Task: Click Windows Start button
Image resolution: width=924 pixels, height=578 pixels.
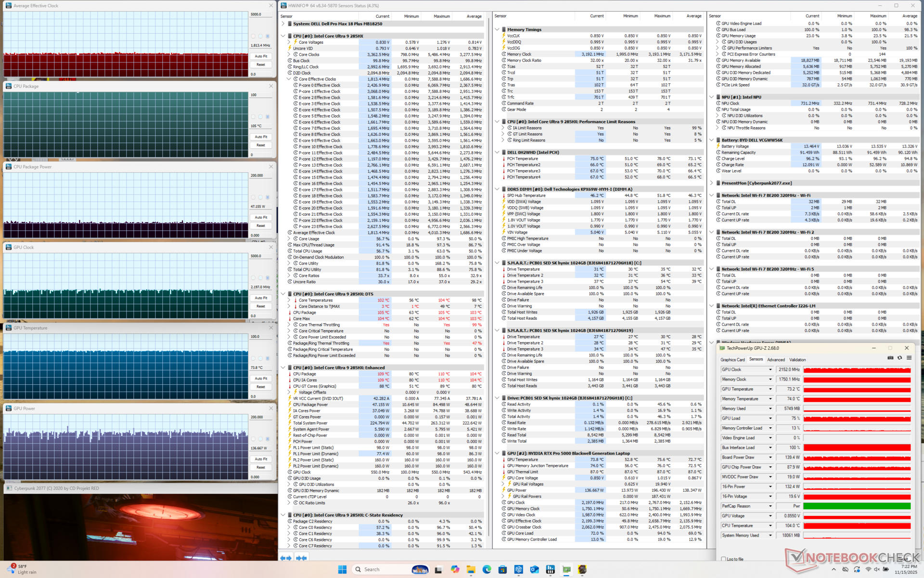Action: (x=342, y=569)
